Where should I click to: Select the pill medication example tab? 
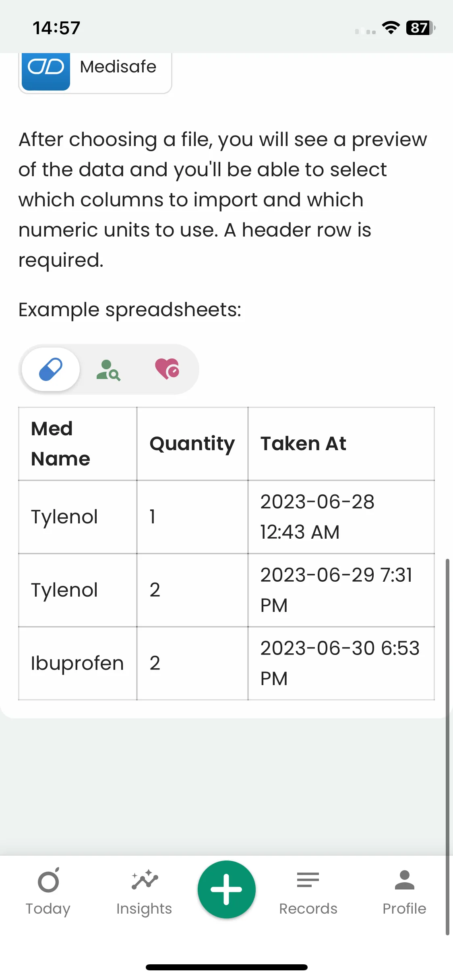pyautogui.click(x=51, y=369)
